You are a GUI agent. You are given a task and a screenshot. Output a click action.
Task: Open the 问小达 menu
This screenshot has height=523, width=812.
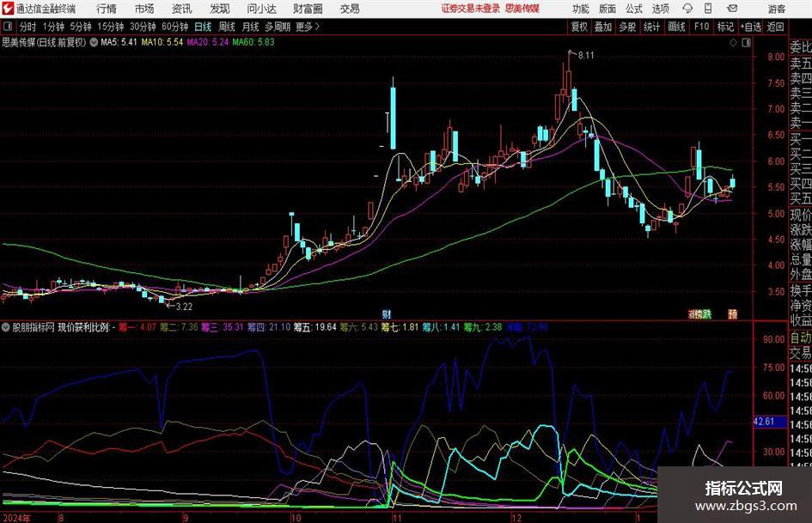point(261,9)
